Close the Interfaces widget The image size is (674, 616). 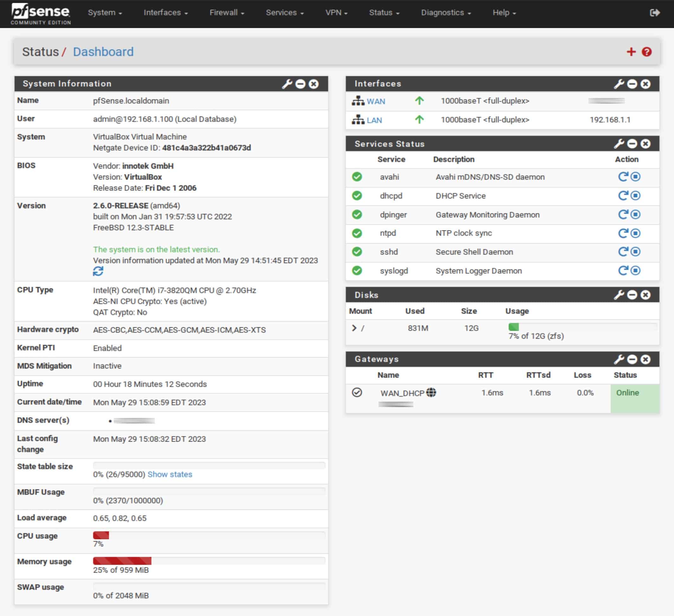645,84
